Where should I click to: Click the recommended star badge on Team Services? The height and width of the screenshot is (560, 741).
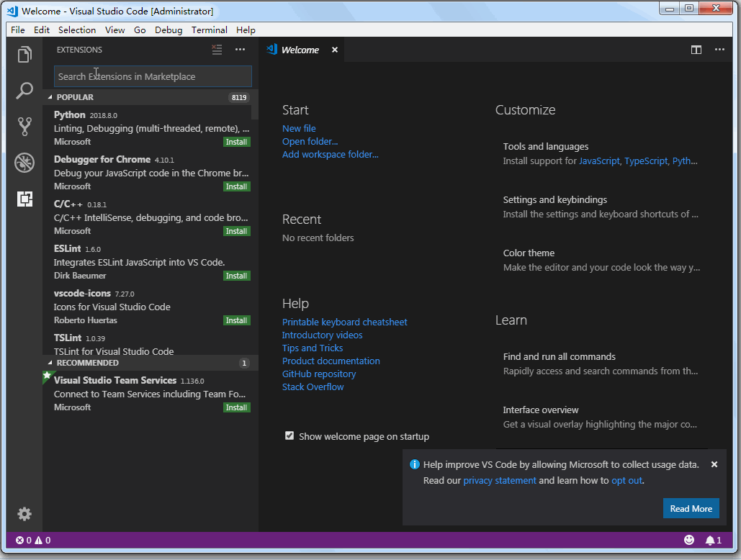pyautogui.click(x=47, y=376)
